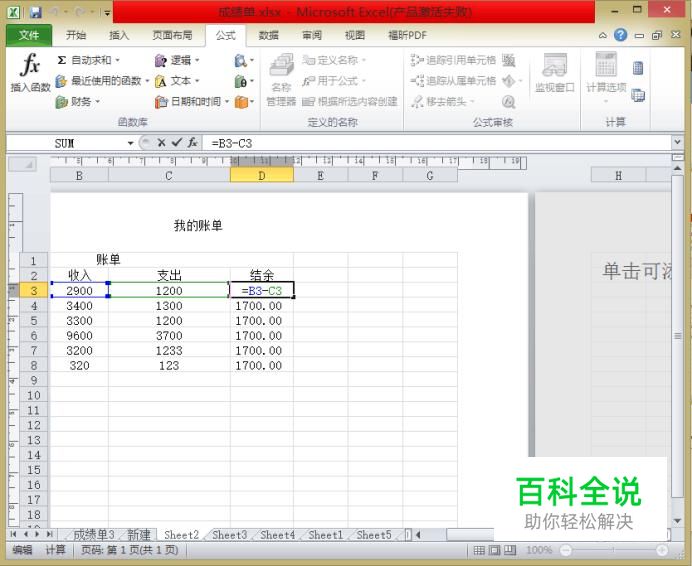This screenshot has height=566, width=692.
Task: Open the Text functions icon
Action: pyautogui.click(x=161, y=81)
